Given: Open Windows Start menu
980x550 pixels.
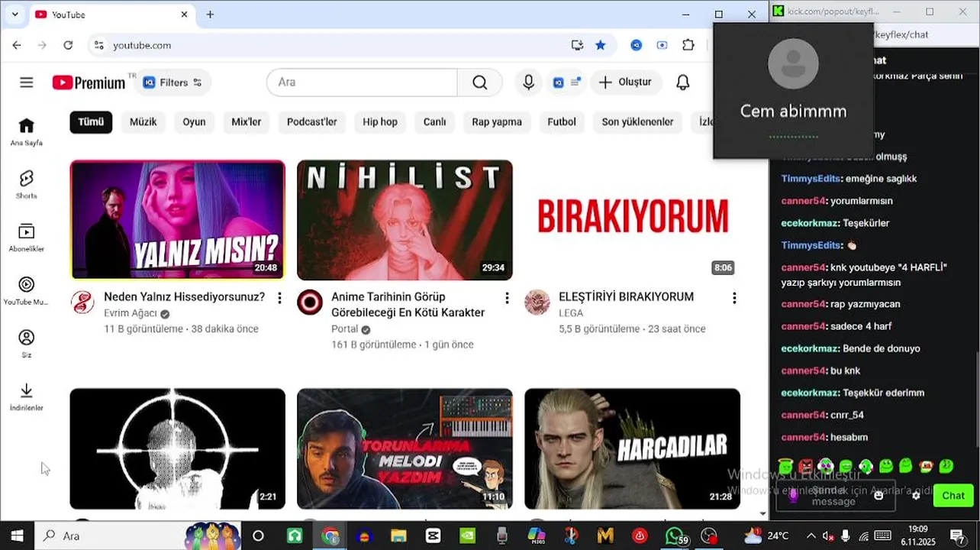Looking at the screenshot, I should coord(17,536).
